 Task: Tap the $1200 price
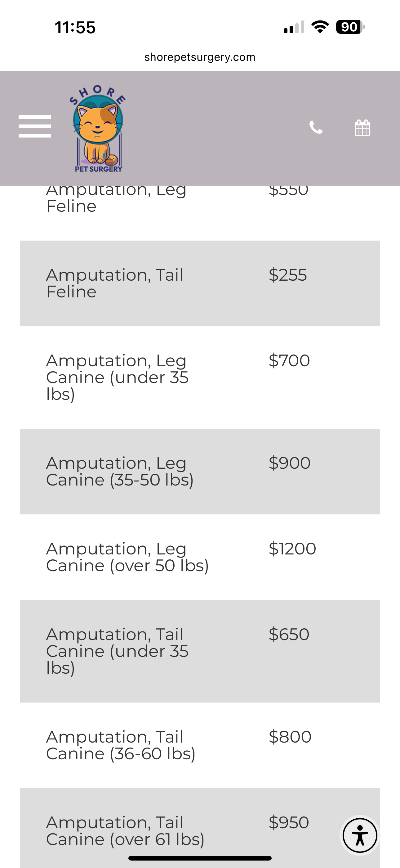(292, 549)
